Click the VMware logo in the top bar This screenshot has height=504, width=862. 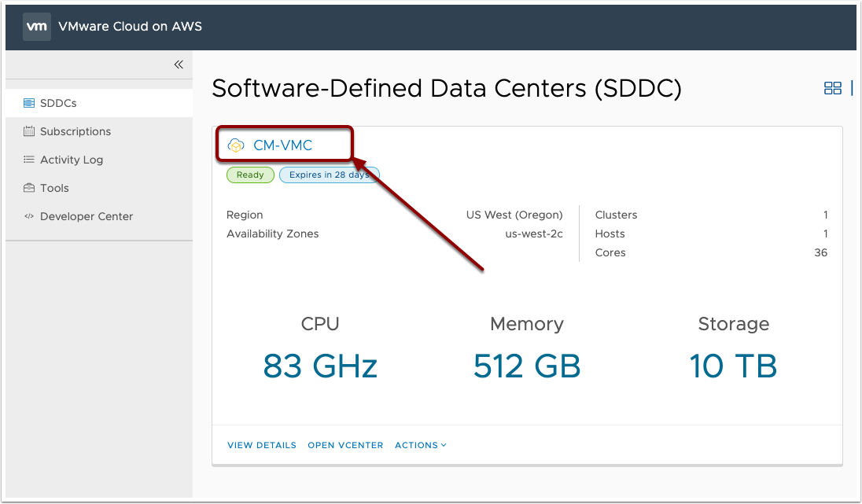(36, 26)
